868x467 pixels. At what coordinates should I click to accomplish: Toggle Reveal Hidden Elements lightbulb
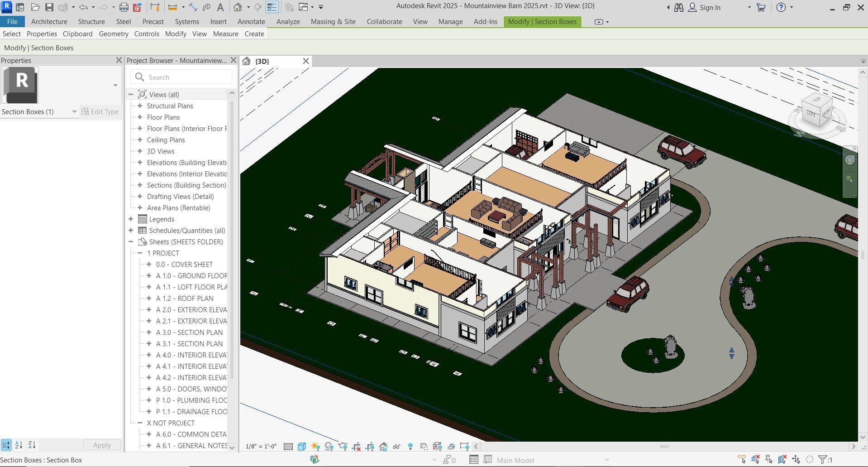410,447
